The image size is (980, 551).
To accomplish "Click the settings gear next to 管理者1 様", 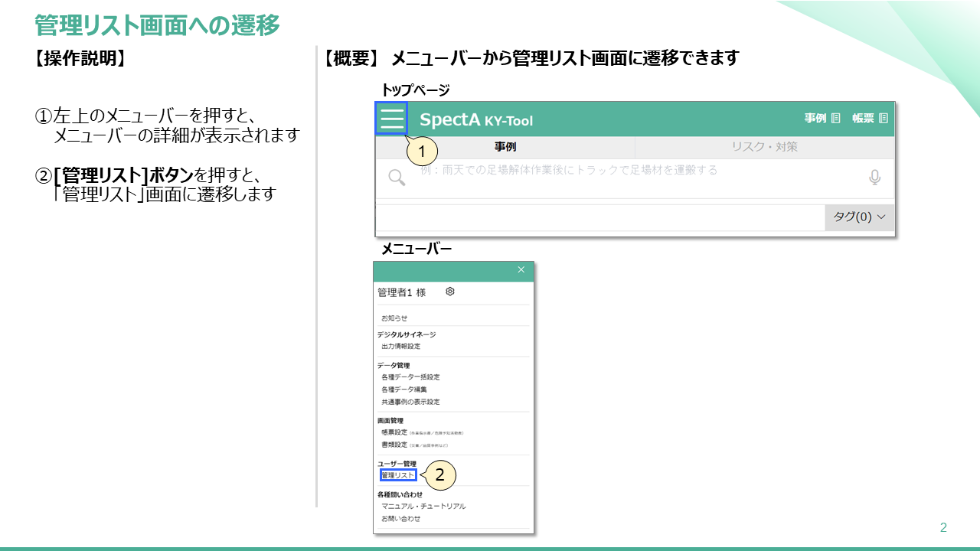I will [x=450, y=292].
